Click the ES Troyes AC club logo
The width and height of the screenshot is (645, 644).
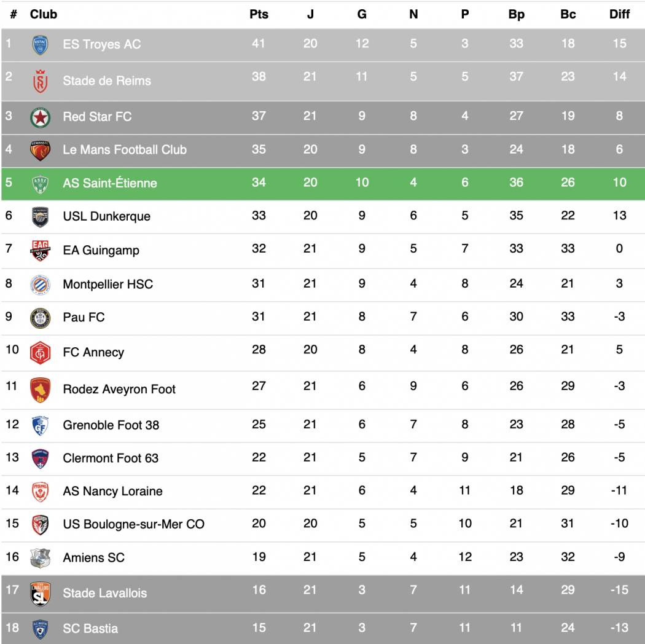coord(40,45)
